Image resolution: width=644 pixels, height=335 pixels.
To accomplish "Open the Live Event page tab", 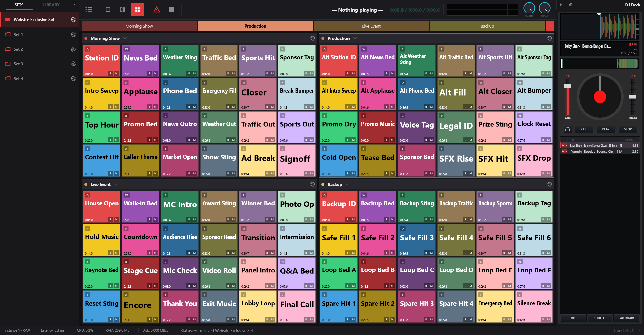I will pyautogui.click(x=371, y=26).
